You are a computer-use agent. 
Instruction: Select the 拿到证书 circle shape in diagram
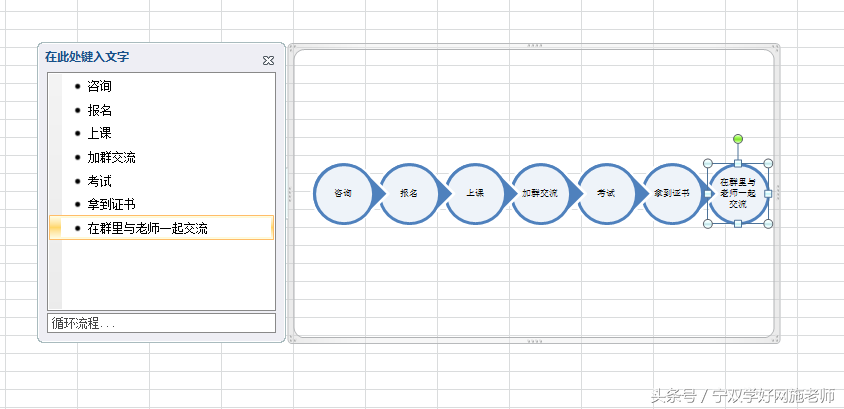click(x=672, y=193)
